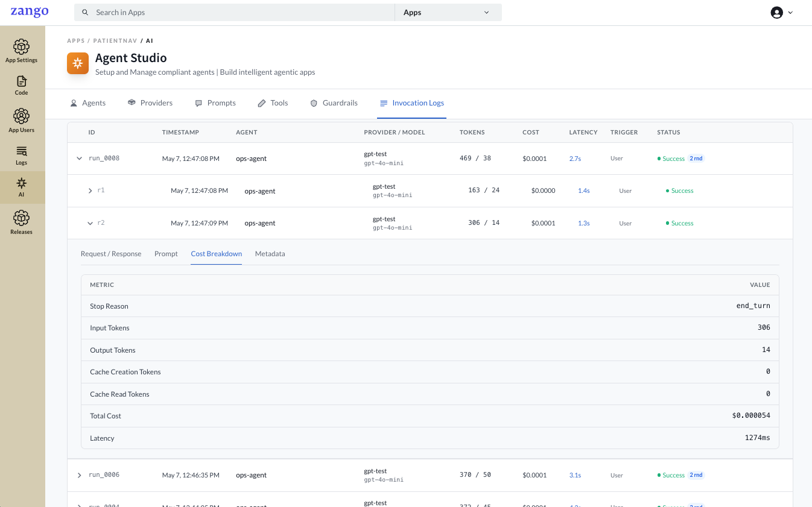Select the AI sidebar item
This screenshot has height=507, width=812.
[x=22, y=187]
